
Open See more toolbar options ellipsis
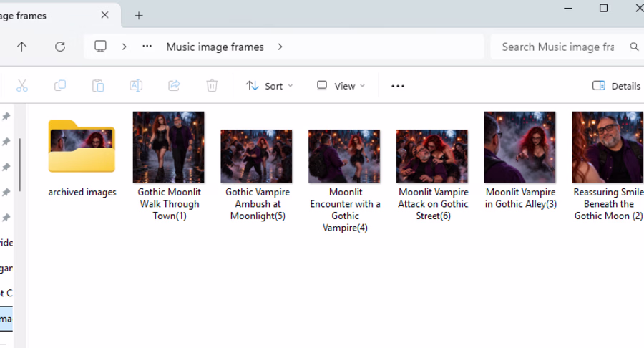coord(398,86)
